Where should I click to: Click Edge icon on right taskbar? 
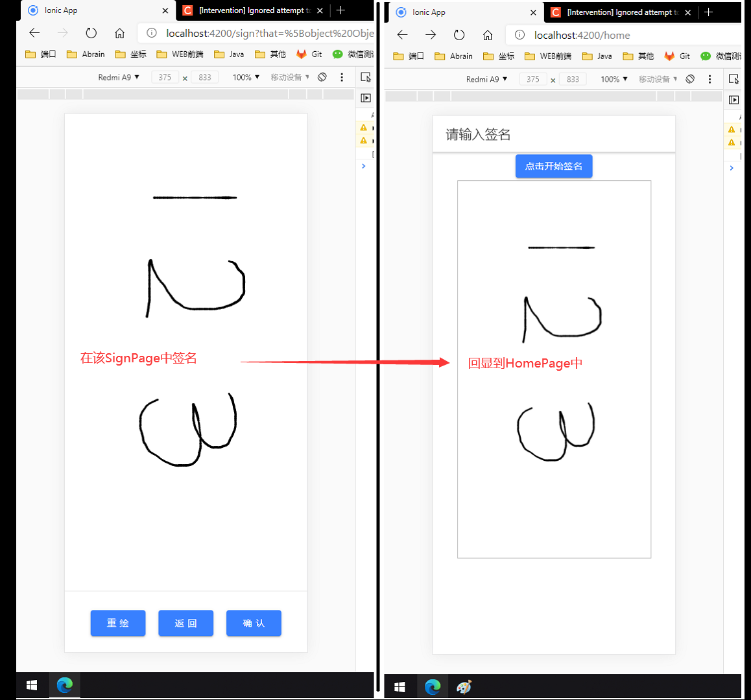click(x=433, y=687)
